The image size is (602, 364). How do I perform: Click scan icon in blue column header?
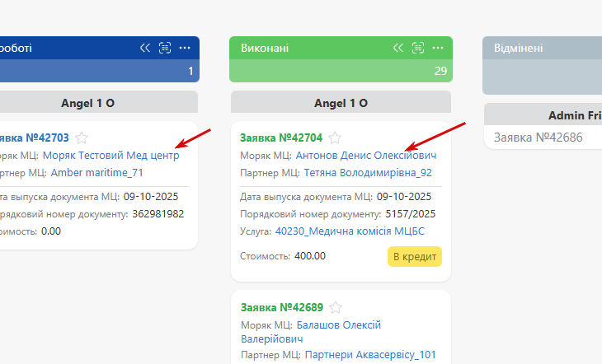(x=165, y=48)
